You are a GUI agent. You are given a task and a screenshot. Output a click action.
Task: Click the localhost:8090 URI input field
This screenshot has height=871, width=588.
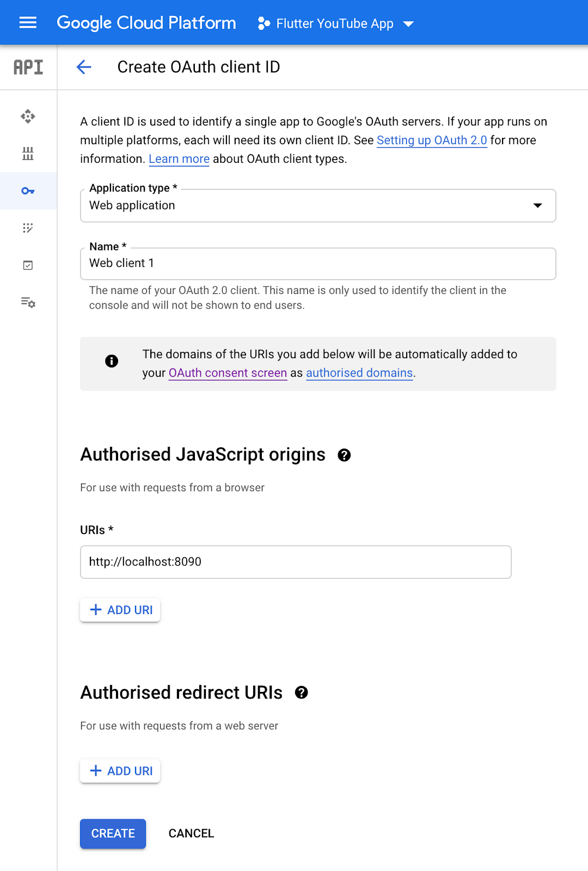tap(296, 562)
